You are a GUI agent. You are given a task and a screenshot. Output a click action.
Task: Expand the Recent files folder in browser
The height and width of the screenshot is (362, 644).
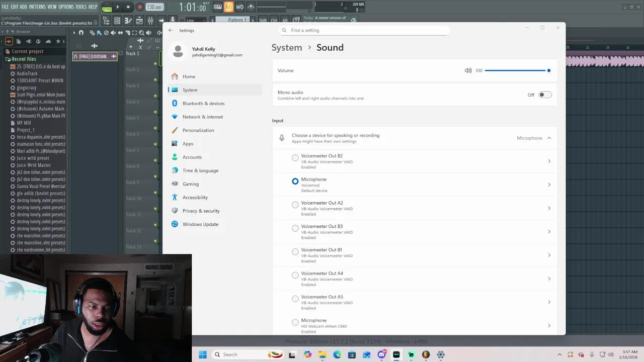coord(24,59)
